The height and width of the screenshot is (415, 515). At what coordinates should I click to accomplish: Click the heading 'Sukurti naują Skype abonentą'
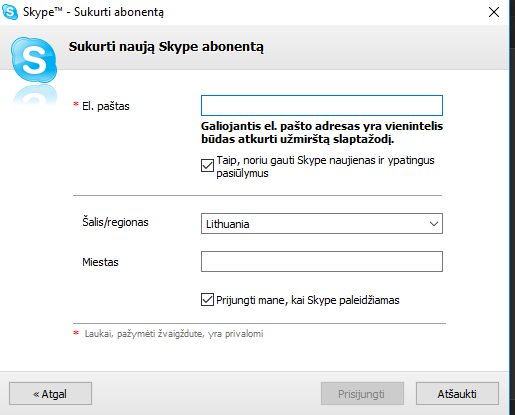point(166,47)
